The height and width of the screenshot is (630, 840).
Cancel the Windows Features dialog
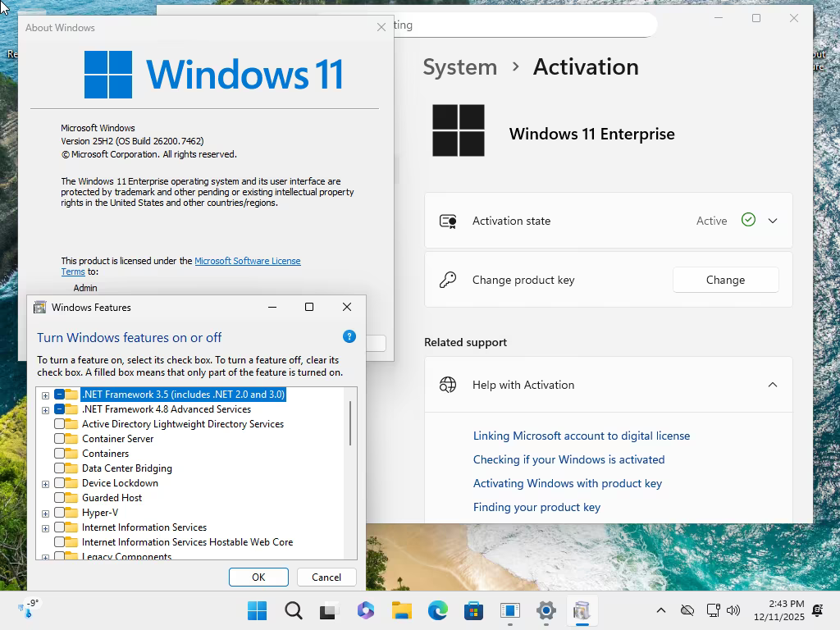tap(326, 577)
